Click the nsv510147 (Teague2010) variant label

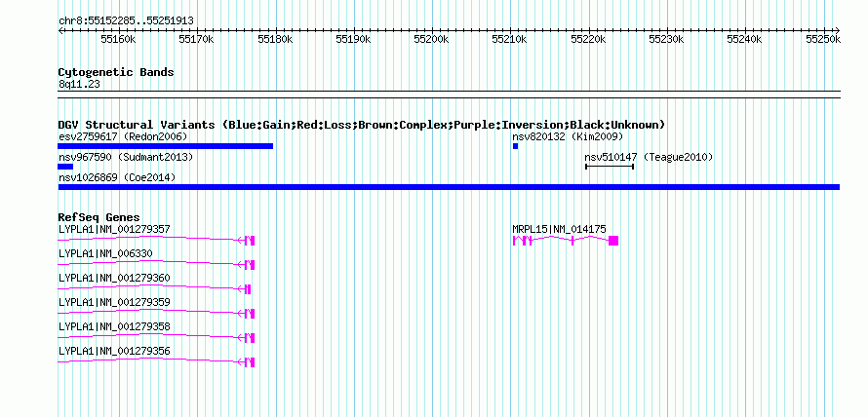(x=649, y=157)
